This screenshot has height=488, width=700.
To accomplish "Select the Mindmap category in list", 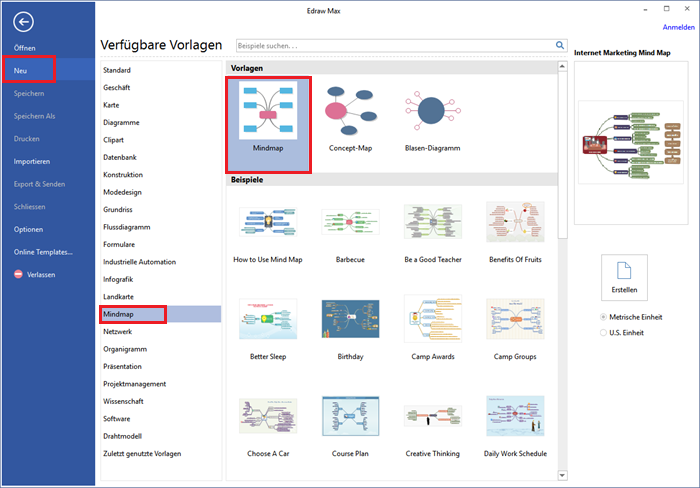I will 118,314.
